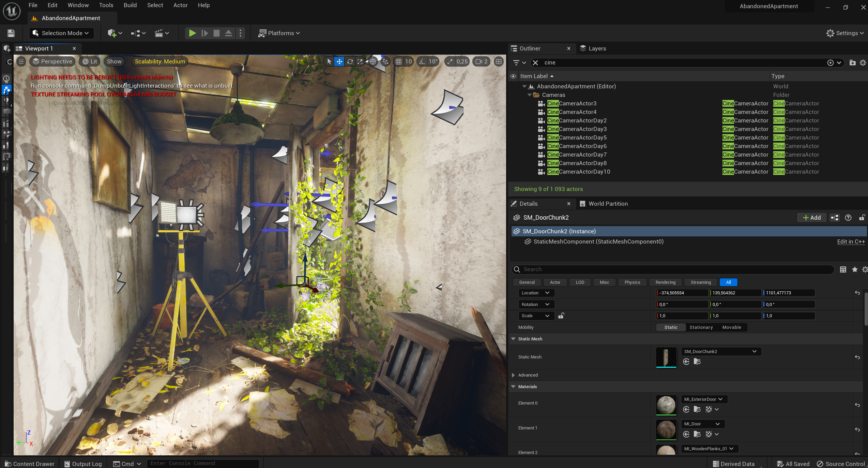Toggle Scale lock ratio icon
The height and width of the screenshot is (468, 868).
tap(561, 316)
